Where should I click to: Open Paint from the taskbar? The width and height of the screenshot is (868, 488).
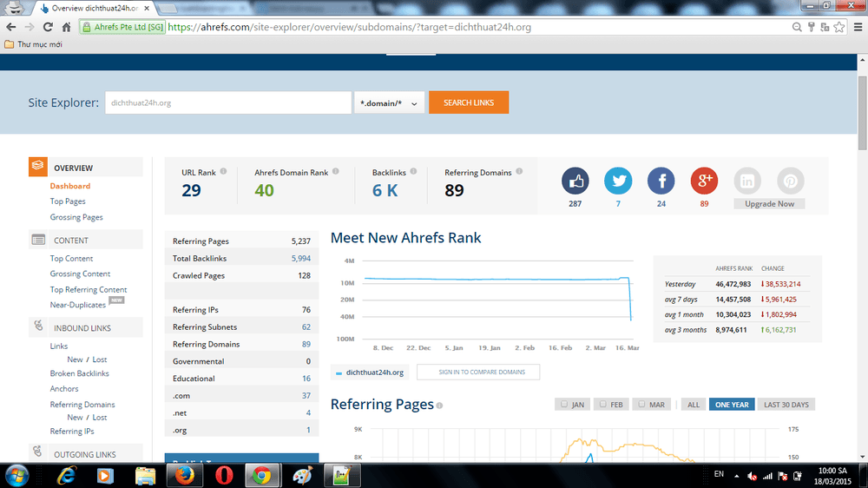coord(302,476)
